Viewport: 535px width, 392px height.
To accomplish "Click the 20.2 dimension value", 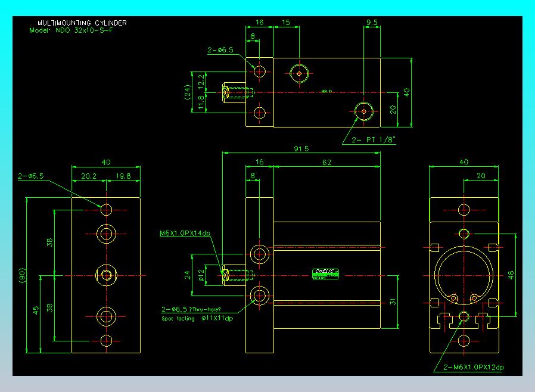I will coord(89,176).
